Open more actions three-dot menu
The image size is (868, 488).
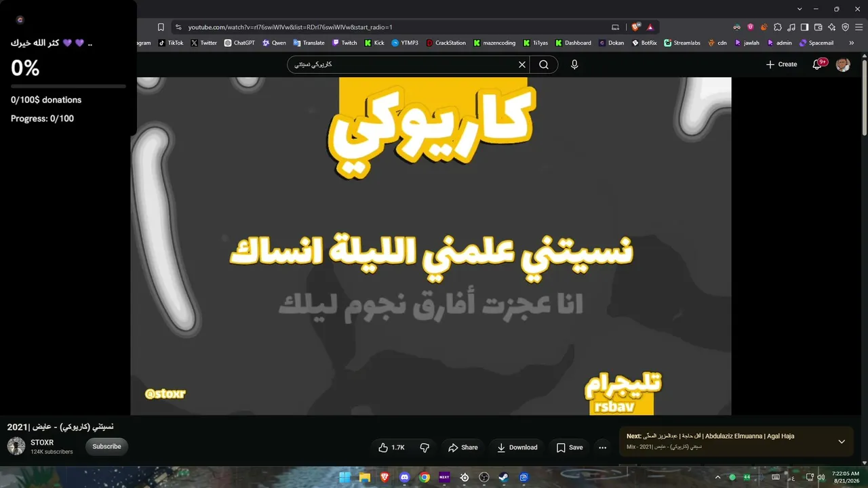coord(603,447)
